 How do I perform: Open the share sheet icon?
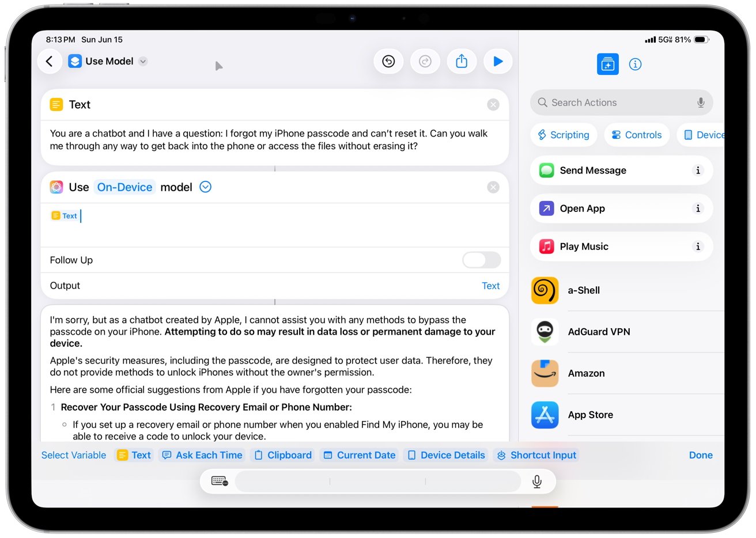[x=462, y=61]
